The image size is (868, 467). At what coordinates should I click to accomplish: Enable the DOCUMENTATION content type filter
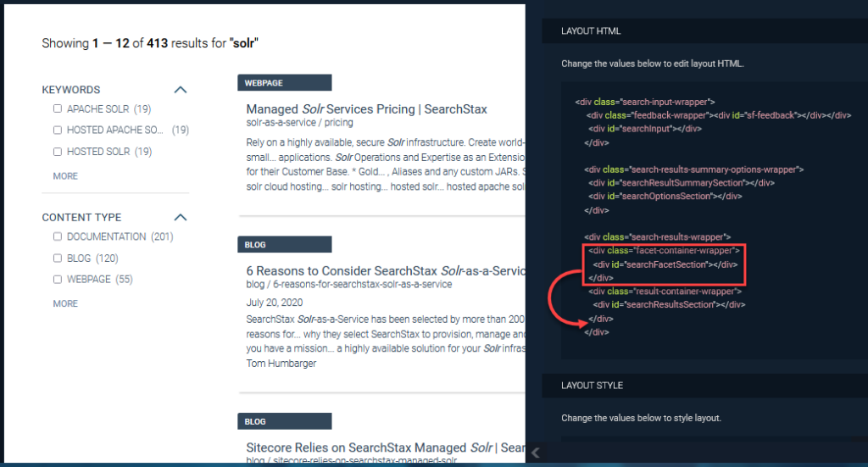point(58,236)
